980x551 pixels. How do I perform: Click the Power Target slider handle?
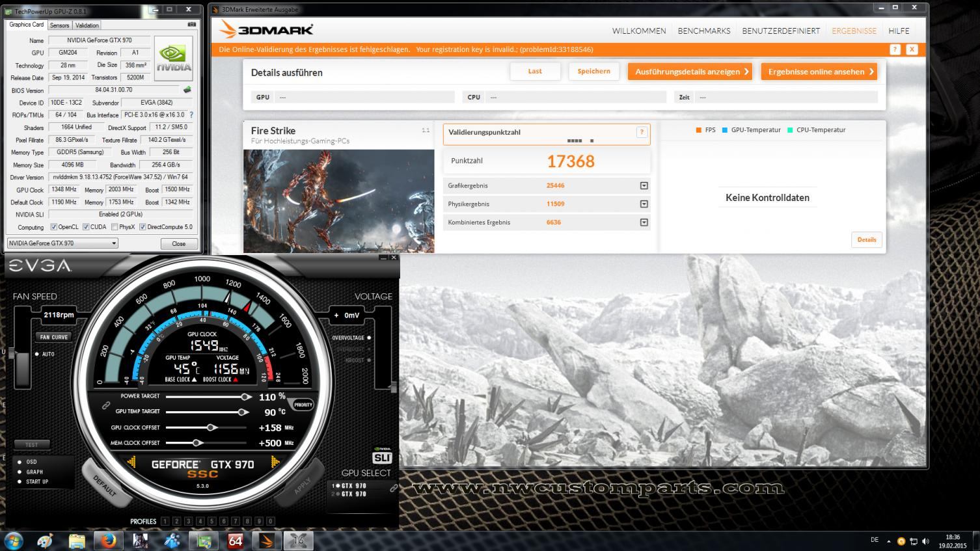coord(245,396)
